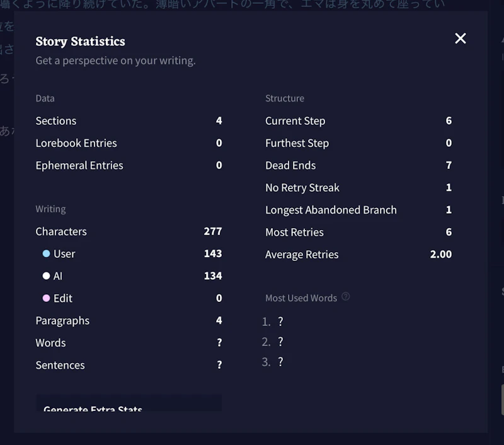Click the pink Edit color dot
The width and height of the screenshot is (504, 445).
pos(46,298)
